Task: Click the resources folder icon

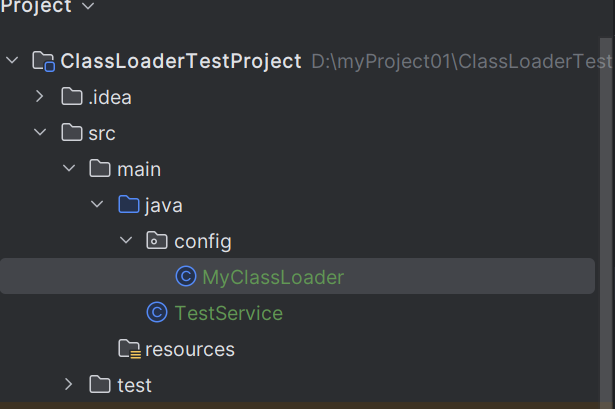Action: point(128,349)
